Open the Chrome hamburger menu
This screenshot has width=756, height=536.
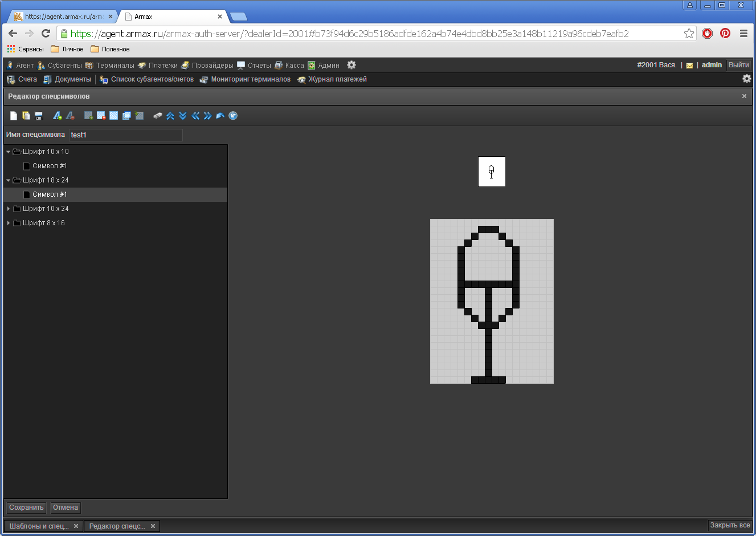tap(743, 33)
